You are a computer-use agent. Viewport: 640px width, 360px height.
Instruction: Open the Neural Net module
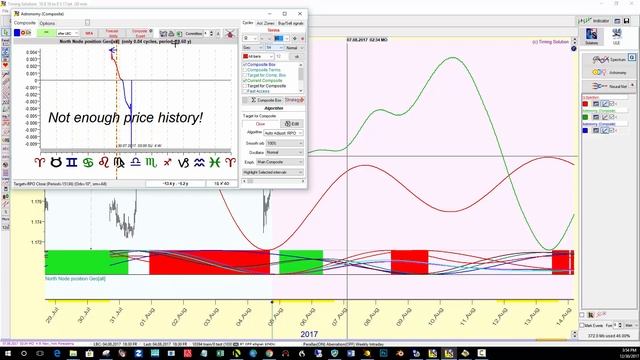[609, 86]
